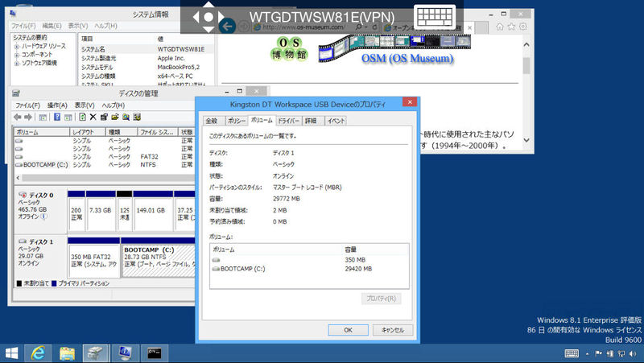Expand ハードウェア リソース tree node
Screen dimensions: 644x363
pyautogui.click(x=17, y=47)
